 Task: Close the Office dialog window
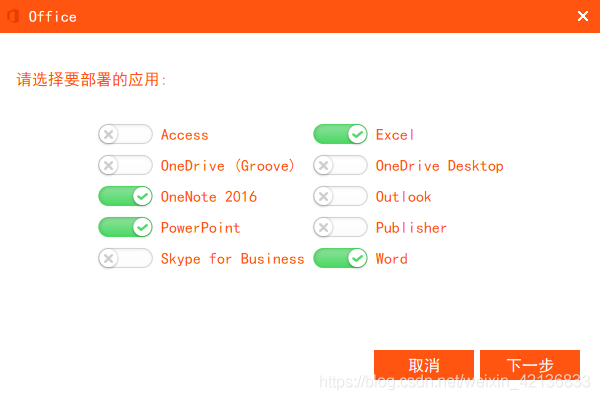583,16
